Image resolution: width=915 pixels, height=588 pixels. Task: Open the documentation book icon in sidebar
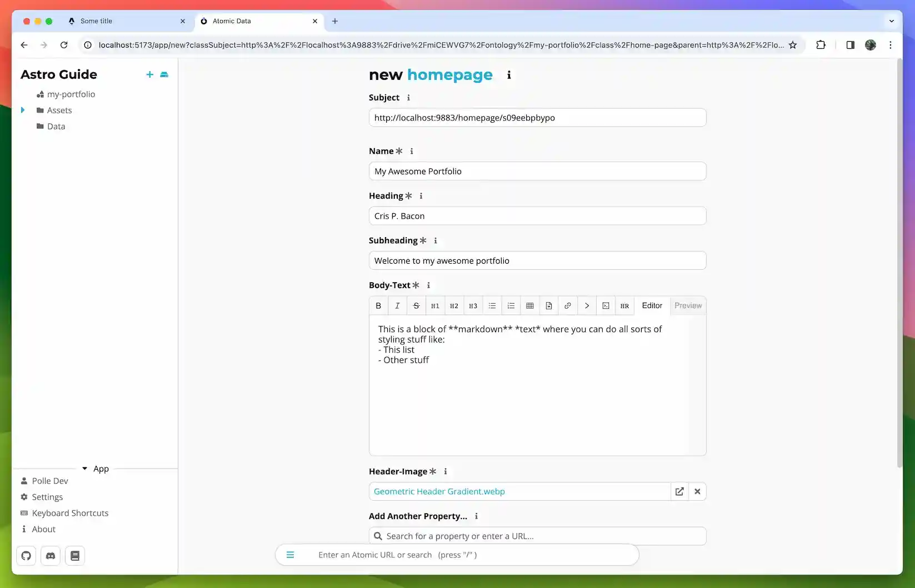[75, 556]
